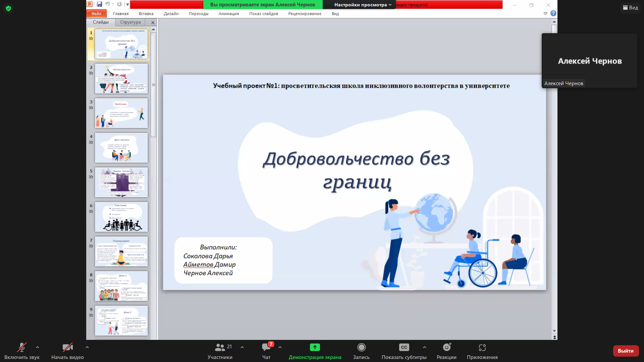
Task: Select slide 6 thumbnail Участники
Action: pyautogui.click(x=121, y=217)
